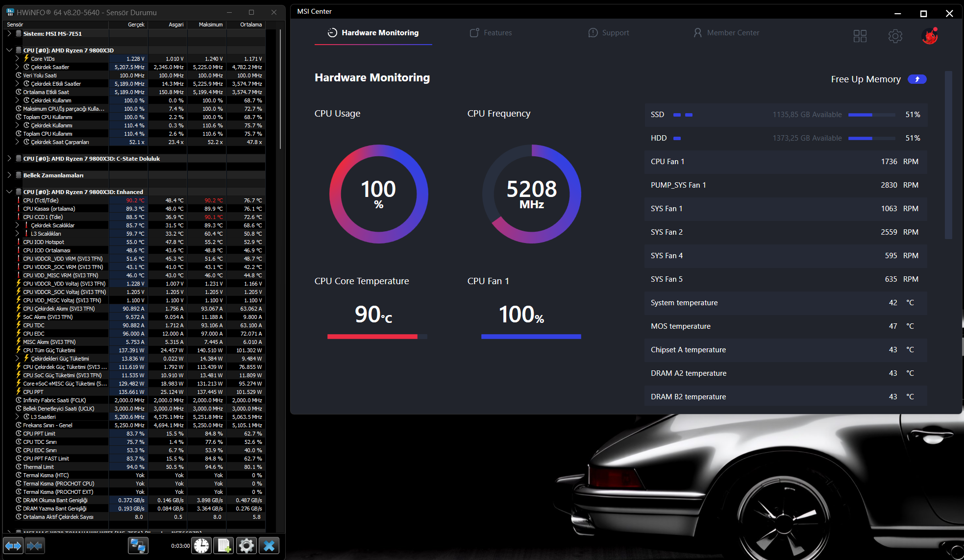The image size is (964, 560).
Task: Click the thermometer icon beside CPU IOD Hotspot
Action: 19,242
